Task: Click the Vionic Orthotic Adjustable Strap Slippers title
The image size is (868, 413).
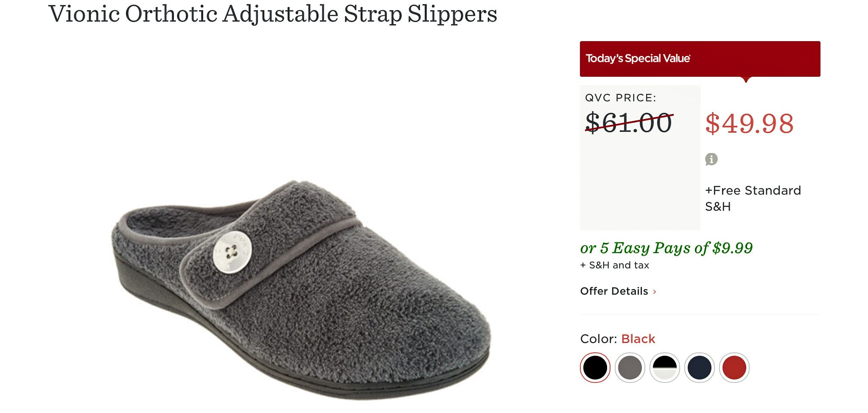Action: [273, 14]
